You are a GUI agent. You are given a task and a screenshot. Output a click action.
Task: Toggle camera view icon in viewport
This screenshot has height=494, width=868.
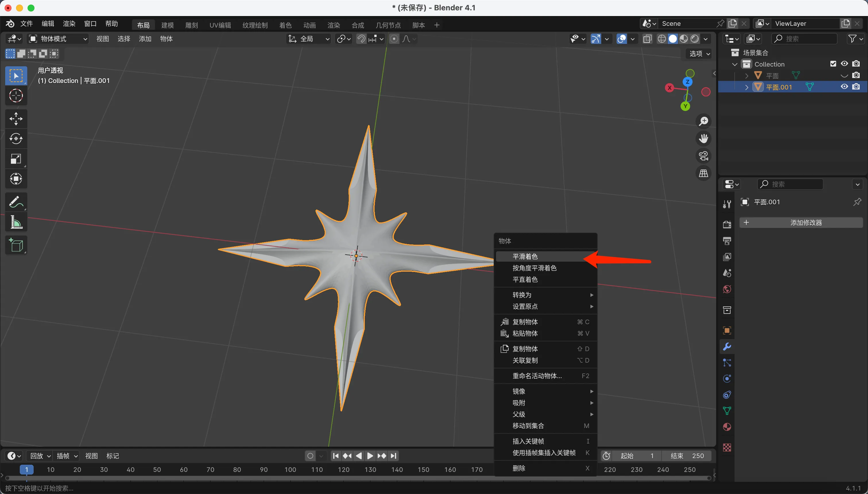pyautogui.click(x=703, y=156)
